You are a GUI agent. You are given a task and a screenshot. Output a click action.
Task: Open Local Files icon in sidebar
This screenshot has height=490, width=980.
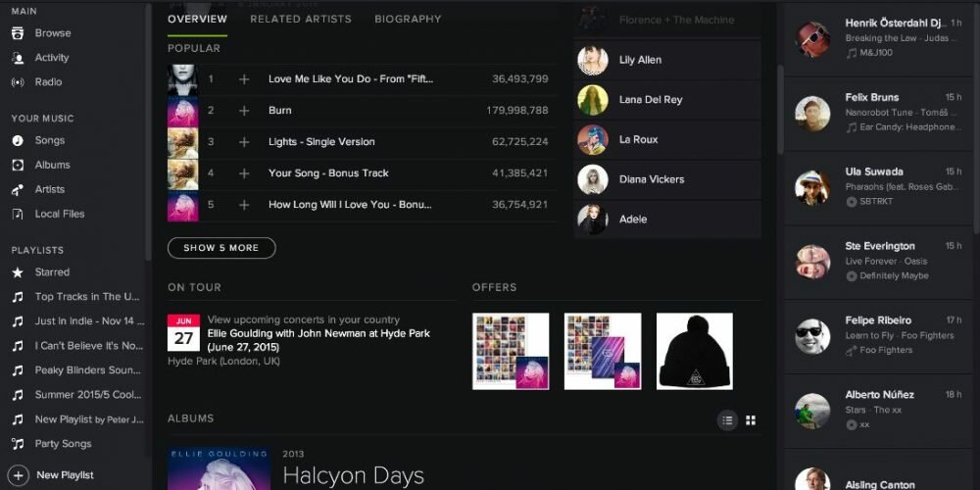(18, 214)
